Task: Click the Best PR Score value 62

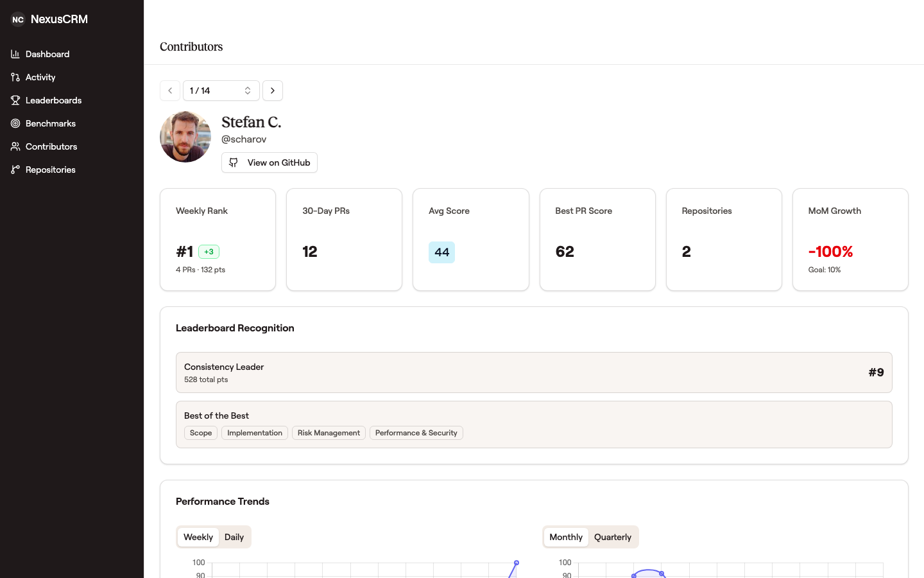Action: click(x=565, y=252)
